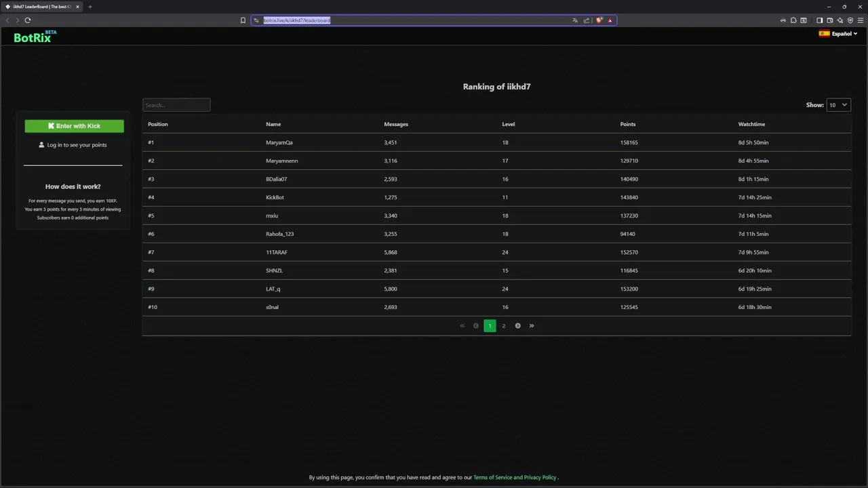This screenshot has width=868, height=488.
Task: Open Terms of Service and Privacy Policy link
Action: pos(515,478)
